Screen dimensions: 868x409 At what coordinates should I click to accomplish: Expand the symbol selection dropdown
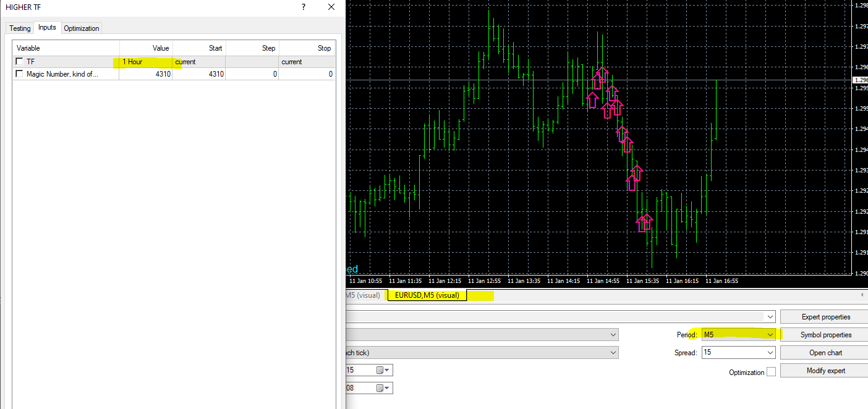[x=613, y=334]
